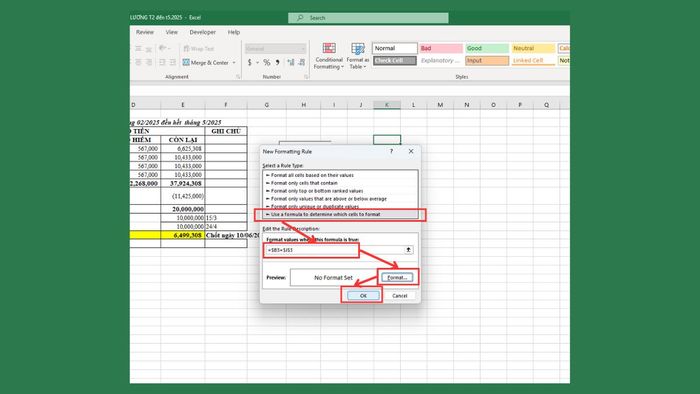Select 'Format only cells that contain' rule

[x=340, y=183]
